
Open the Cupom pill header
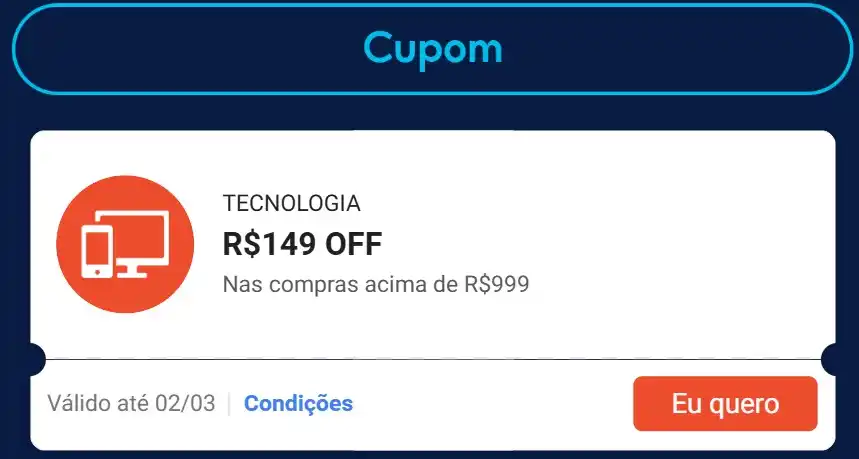coord(432,49)
